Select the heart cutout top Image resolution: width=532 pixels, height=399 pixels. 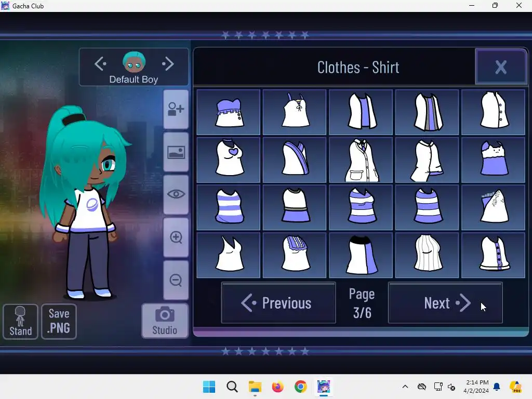click(229, 160)
